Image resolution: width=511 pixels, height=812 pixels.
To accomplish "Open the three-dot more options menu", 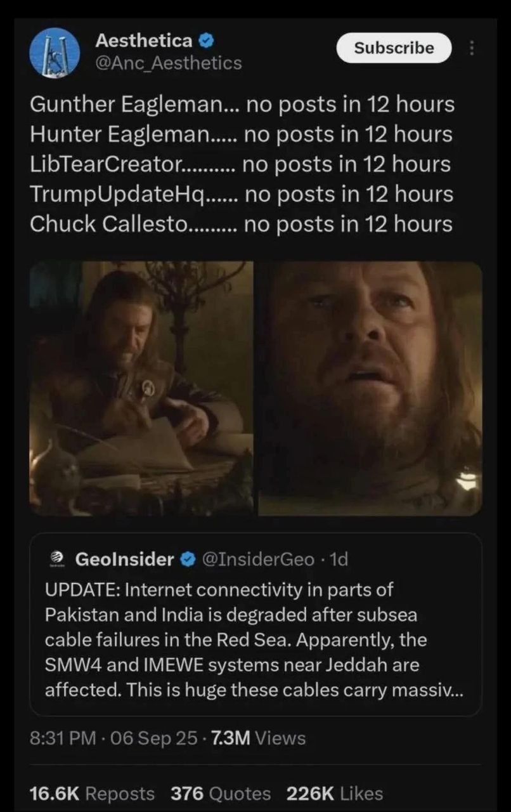I will [472, 48].
